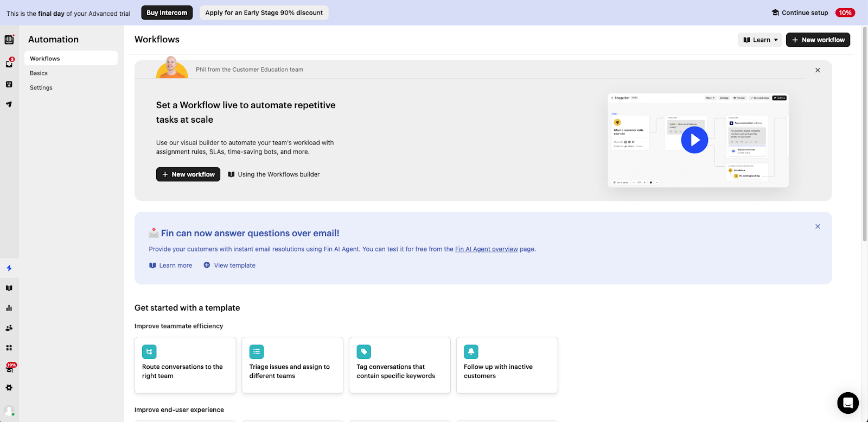
Task: Click Phil's avatar photo in the banner
Action: click(x=172, y=67)
